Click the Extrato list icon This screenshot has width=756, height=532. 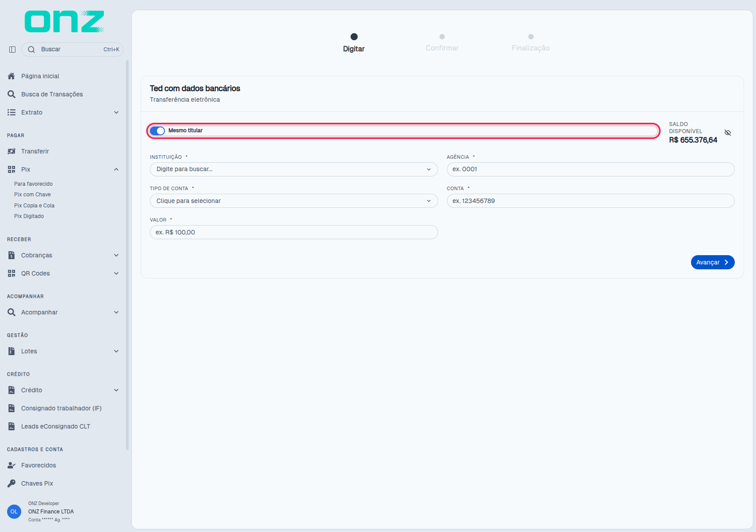[x=11, y=112]
